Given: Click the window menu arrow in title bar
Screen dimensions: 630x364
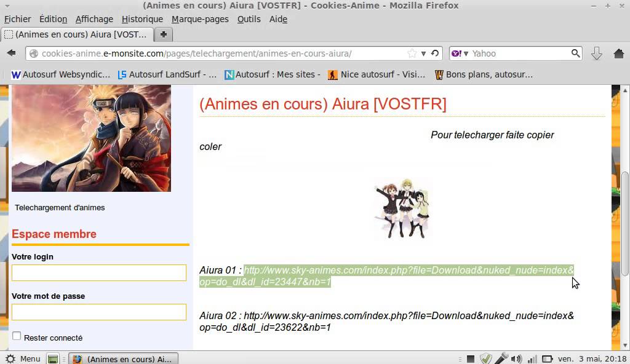Looking at the screenshot, I should [x=7, y=6].
